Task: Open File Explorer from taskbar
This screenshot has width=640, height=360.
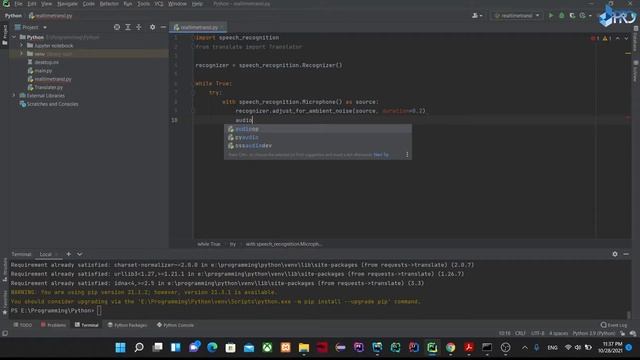Action: (304, 347)
